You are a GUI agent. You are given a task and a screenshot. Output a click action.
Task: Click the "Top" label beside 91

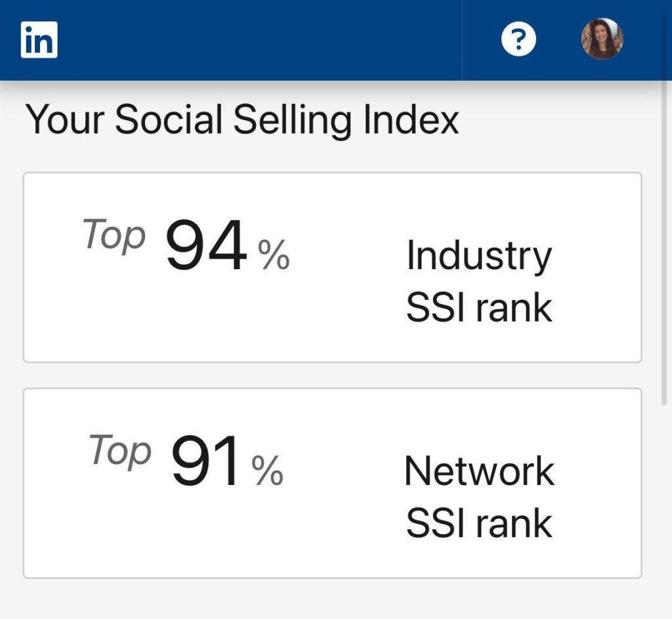click(120, 451)
